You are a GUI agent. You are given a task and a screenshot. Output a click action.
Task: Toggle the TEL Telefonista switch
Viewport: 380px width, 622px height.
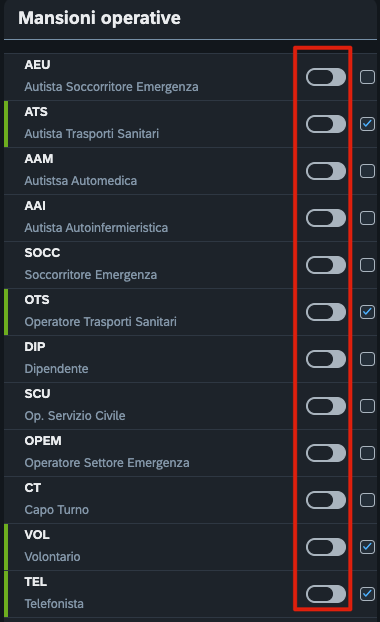click(326, 594)
